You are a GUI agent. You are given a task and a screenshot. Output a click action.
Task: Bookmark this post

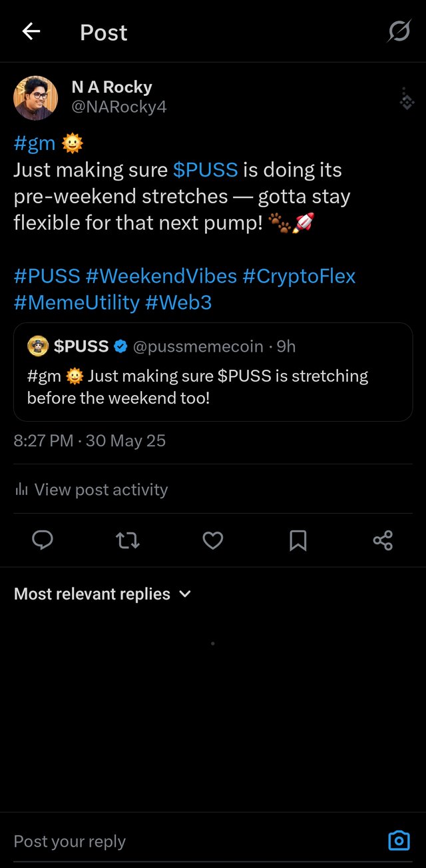(298, 540)
